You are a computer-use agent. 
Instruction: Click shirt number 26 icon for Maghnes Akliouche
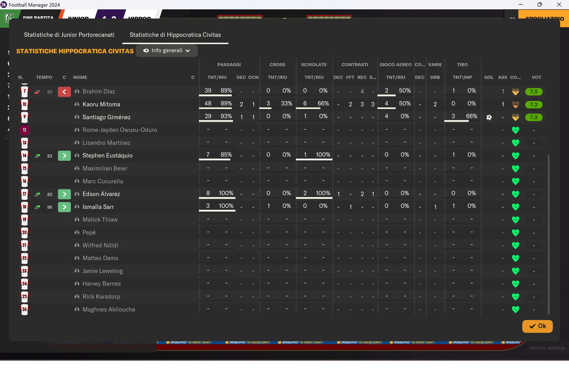25,310
